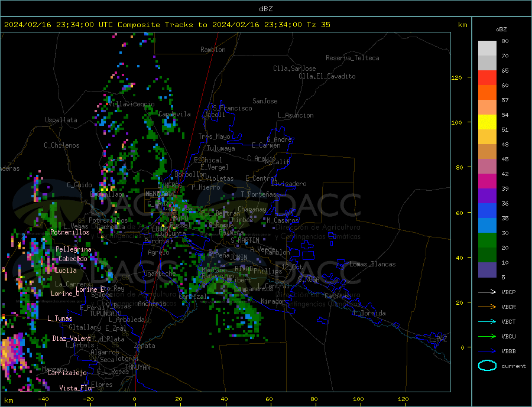
Task: Click the 'Carrizal' map label
Action: coord(192,297)
